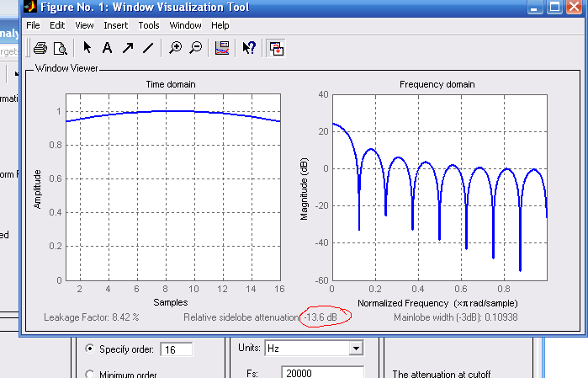Click the -13.6 dB attenuation value

click(320, 317)
